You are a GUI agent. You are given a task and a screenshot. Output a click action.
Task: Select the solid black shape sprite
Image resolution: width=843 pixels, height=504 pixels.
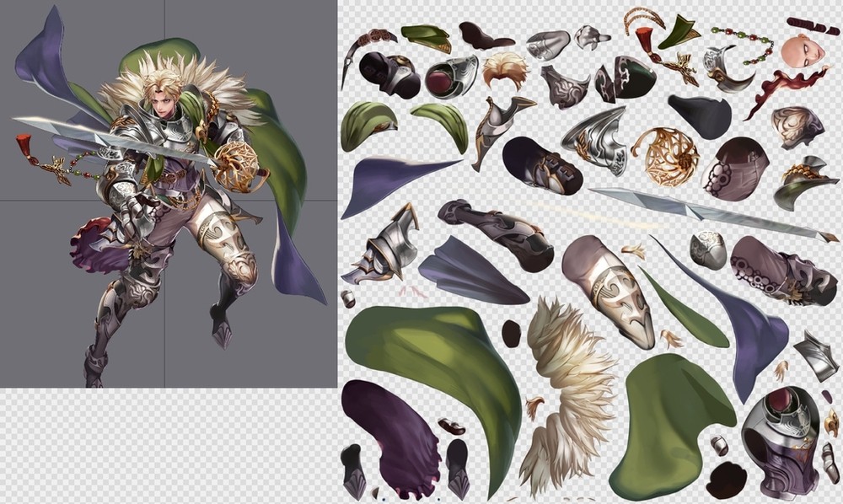click(x=700, y=116)
